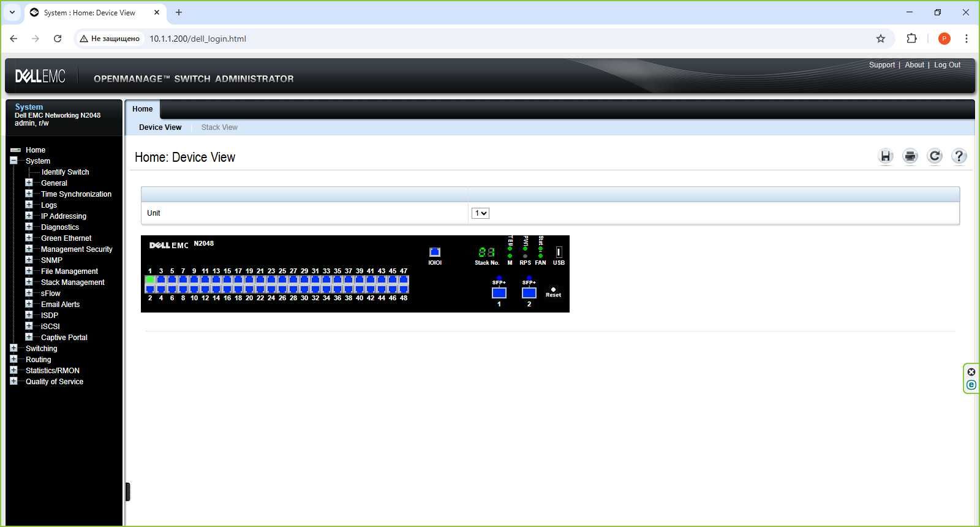Image resolution: width=980 pixels, height=527 pixels.
Task: Expand the IP Addressing node
Action: (x=29, y=216)
